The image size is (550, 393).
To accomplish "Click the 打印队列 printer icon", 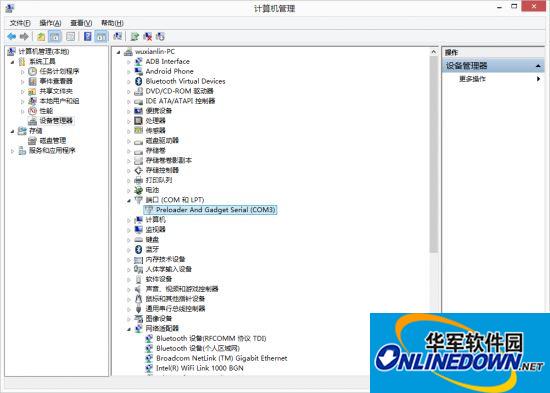I will pos(139,180).
